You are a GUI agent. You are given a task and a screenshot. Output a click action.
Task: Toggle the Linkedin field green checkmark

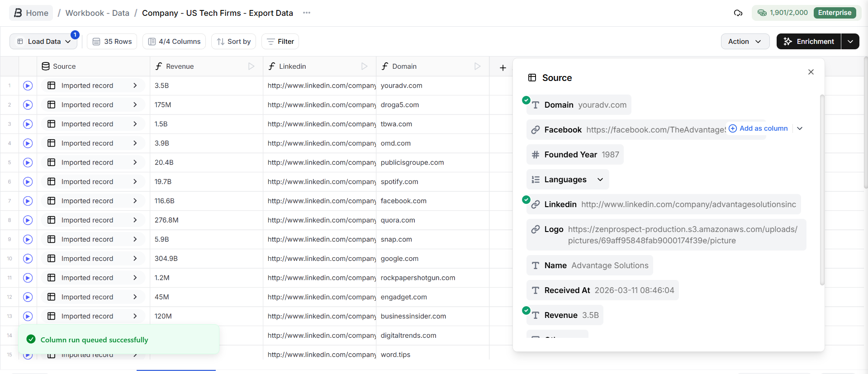526,199
